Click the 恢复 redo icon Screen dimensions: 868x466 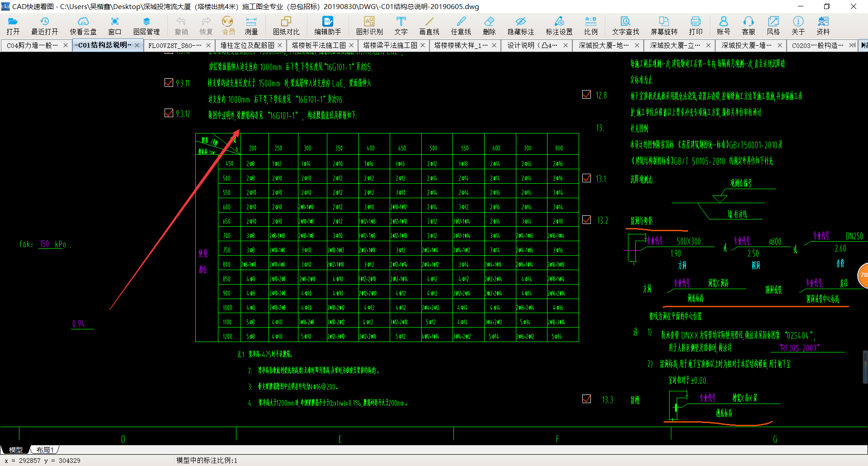point(206,26)
